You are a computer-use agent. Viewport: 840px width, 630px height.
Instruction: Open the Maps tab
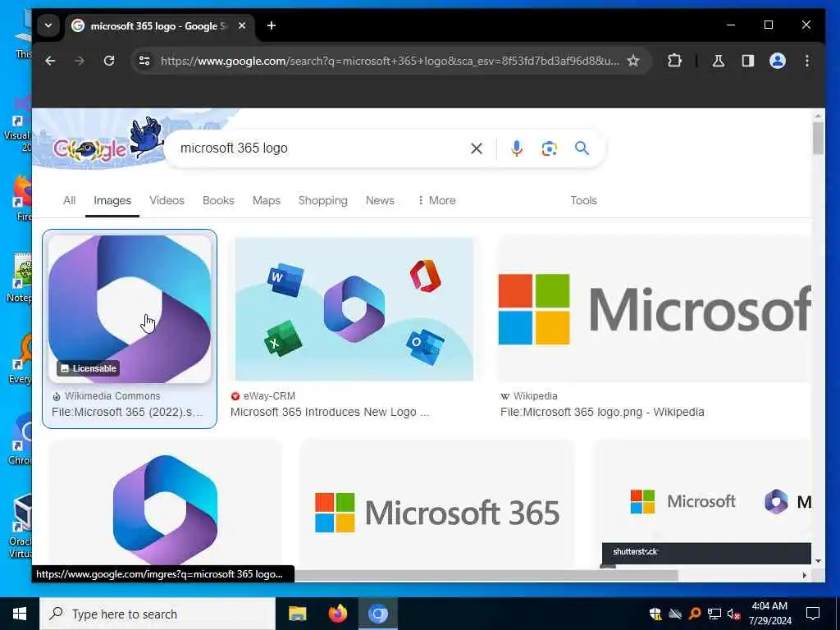click(267, 200)
